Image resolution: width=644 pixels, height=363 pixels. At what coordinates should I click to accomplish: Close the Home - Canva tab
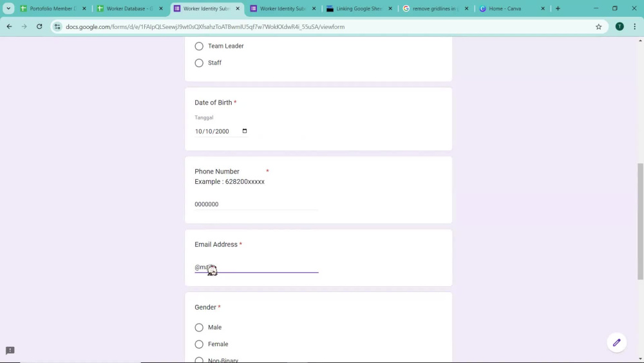click(x=542, y=8)
